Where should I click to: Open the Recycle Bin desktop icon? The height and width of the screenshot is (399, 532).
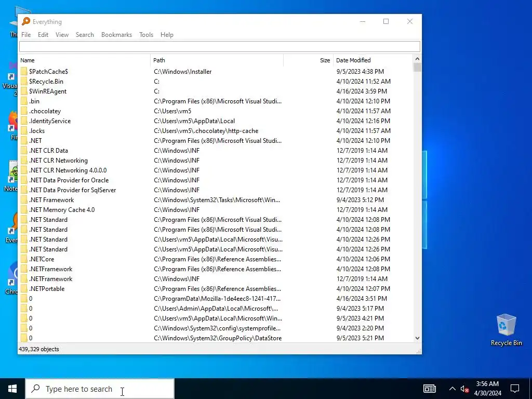coord(506,330)
